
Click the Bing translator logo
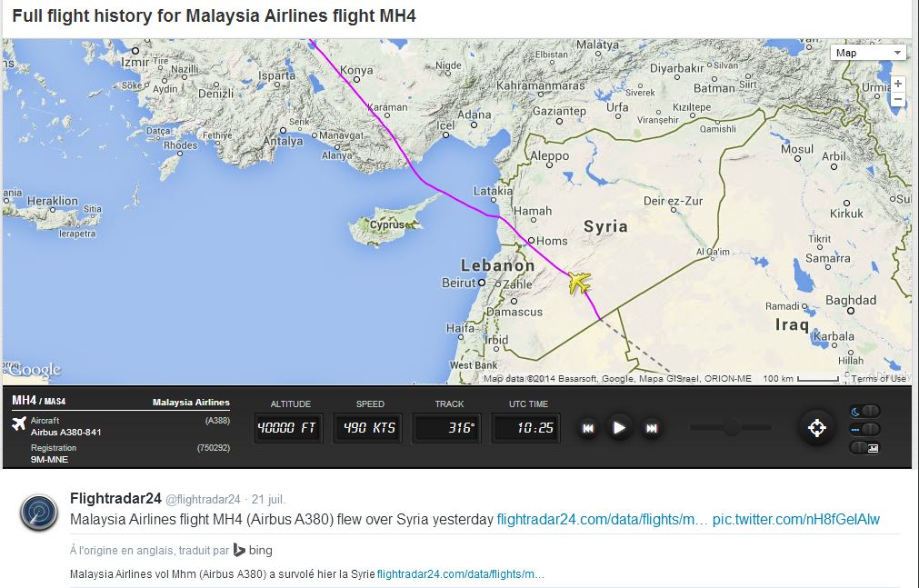253,551
